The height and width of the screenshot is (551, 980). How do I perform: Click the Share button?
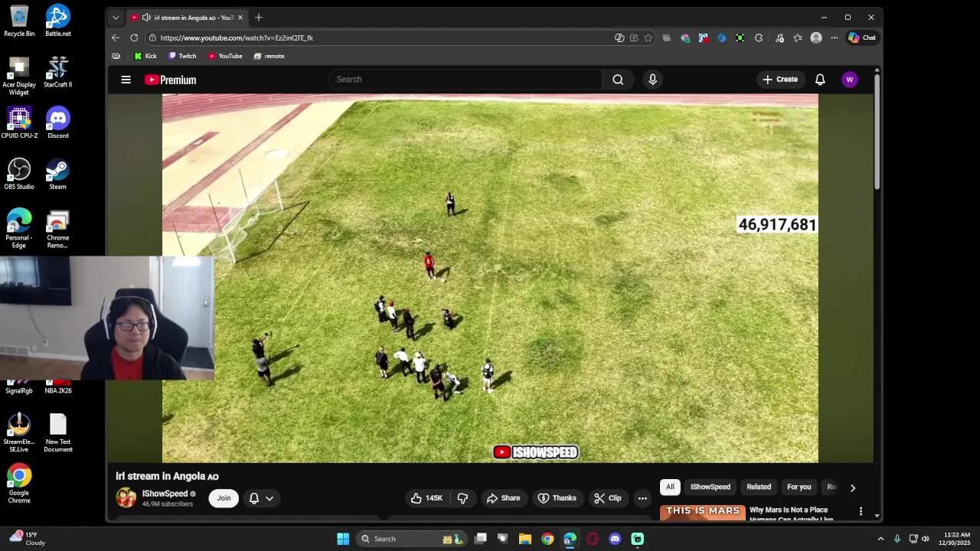pyautogui.click(x=503, y=498)
